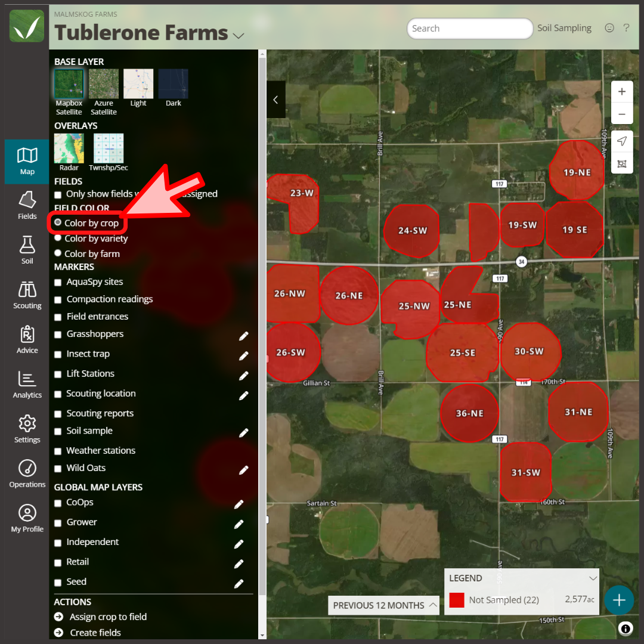This screenshot has width=644, height=644.
Task: Enable AquaSpy sites markers
Action: [58, 283]
